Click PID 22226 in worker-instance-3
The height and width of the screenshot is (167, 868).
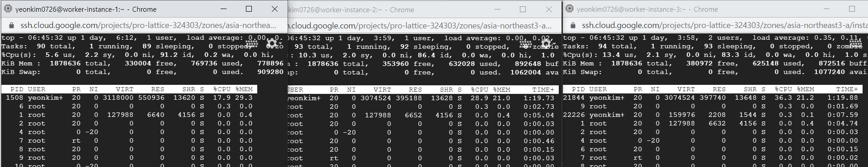coord(574,115)
